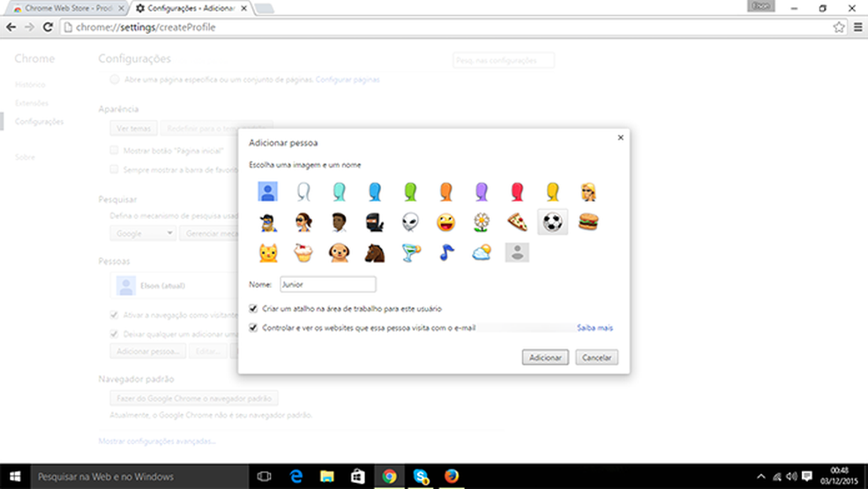Toggle Ativar a navegação como visitante
868x489 pixels.
point(114,314)
